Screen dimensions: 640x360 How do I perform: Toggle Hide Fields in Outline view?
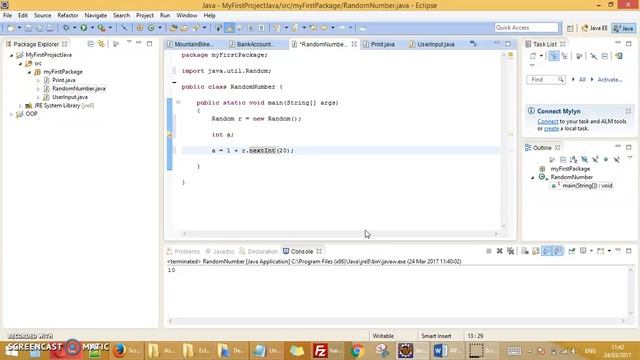(x=584, y=159)
